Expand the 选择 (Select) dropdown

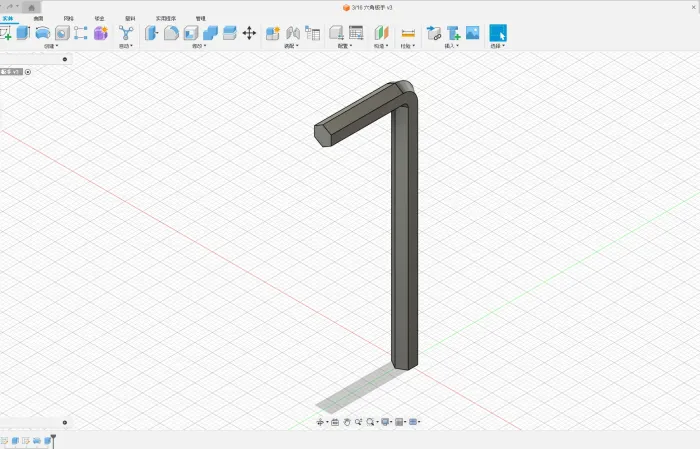(498, 46)
